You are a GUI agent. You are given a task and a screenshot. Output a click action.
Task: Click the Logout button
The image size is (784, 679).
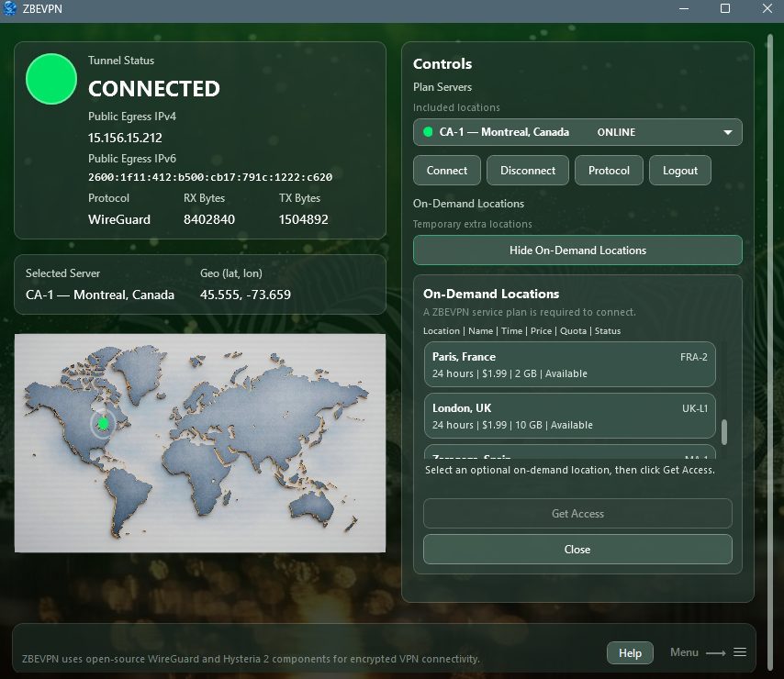(680, 171)
